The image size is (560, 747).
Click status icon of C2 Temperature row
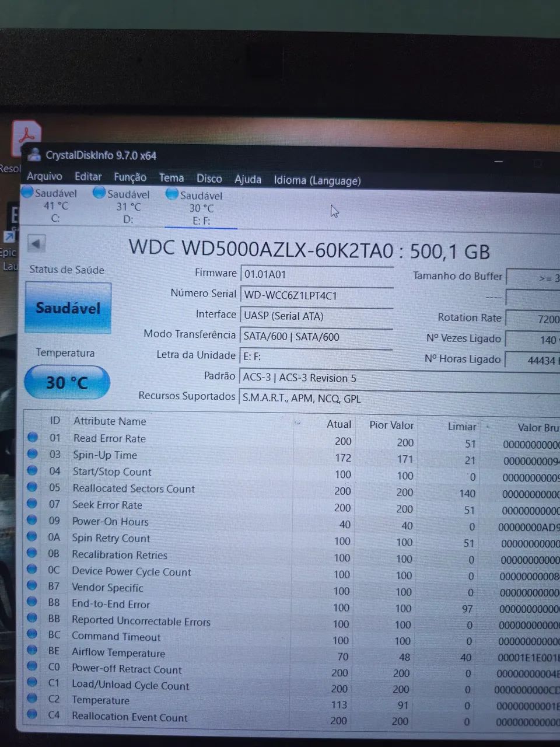(x=33, y=697)
